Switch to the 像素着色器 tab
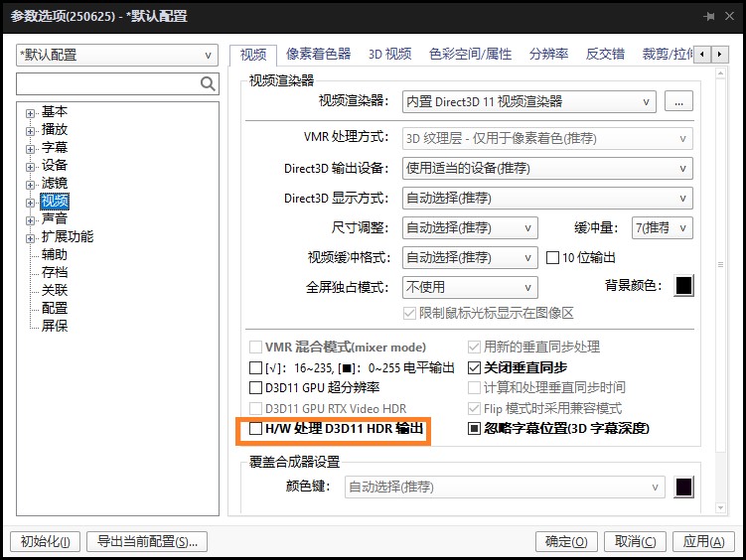 tap(318, 54)
